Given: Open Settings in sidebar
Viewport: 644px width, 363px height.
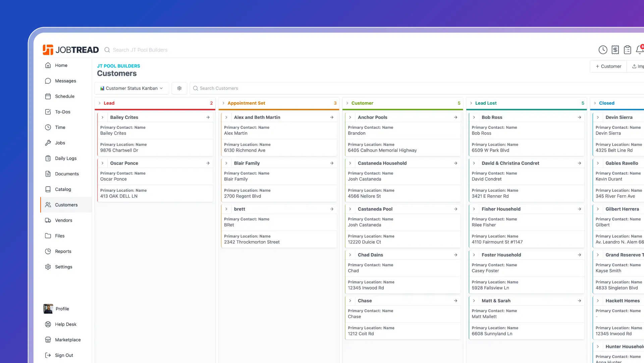Looking at the screenshot, I should click(x=66, y=267).
